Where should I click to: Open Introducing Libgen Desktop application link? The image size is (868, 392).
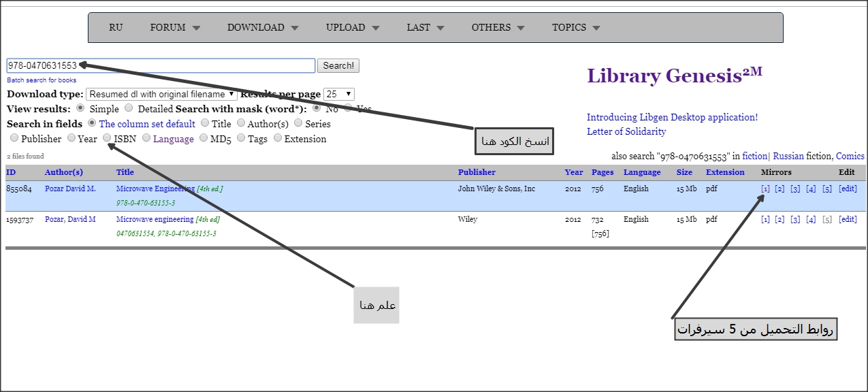[672, 117]
